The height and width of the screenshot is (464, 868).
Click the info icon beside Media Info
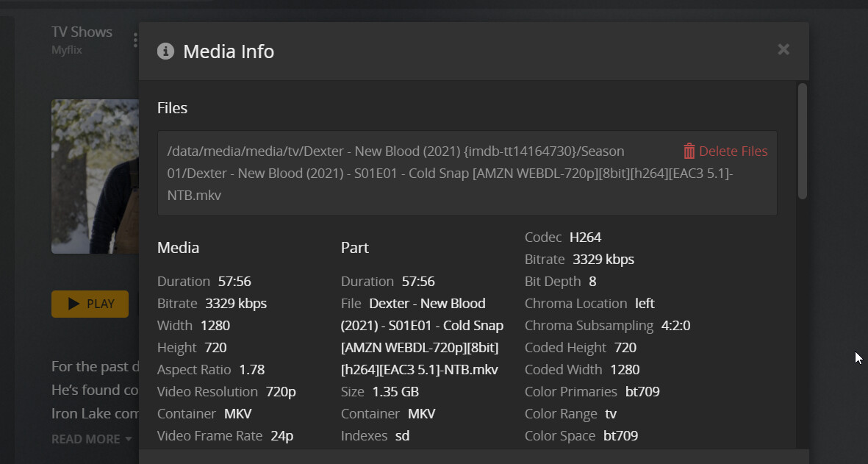point(165,51)
